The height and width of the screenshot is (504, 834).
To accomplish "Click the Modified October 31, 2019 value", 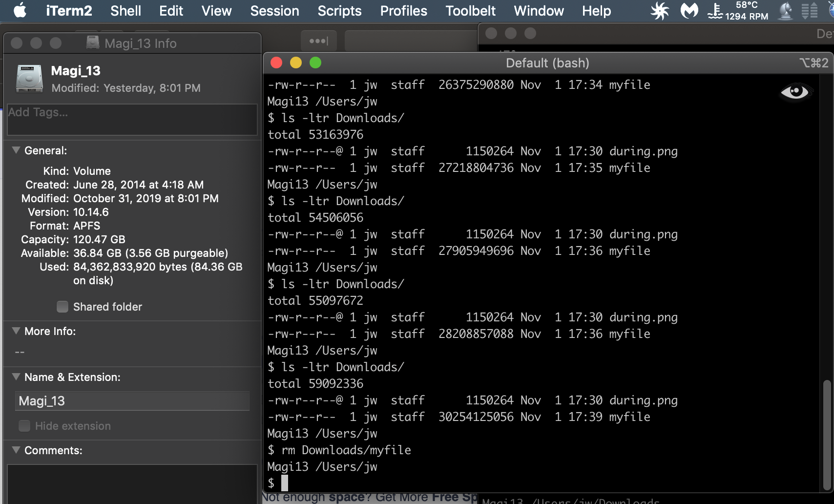I will click(x=146, y=198).
